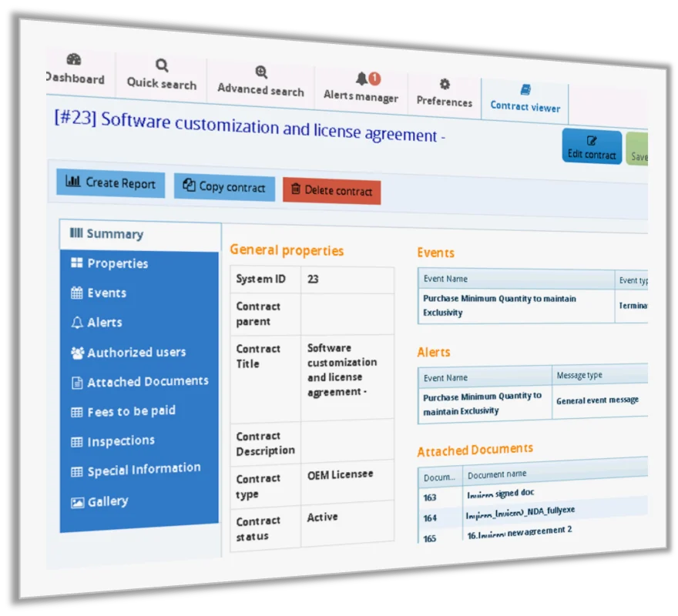Screen dimensions: 678x616
Task: Open Inspections in the side menu
Action: pos(139,441)
